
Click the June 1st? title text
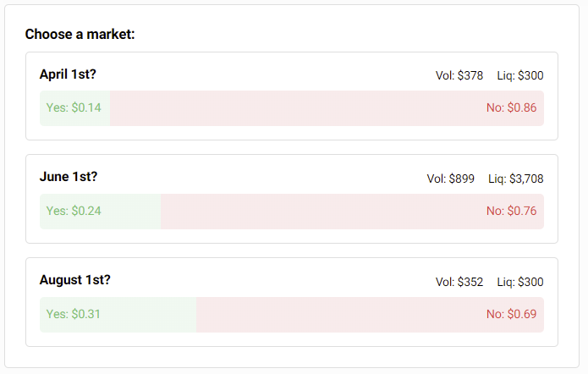pos(69,177)
